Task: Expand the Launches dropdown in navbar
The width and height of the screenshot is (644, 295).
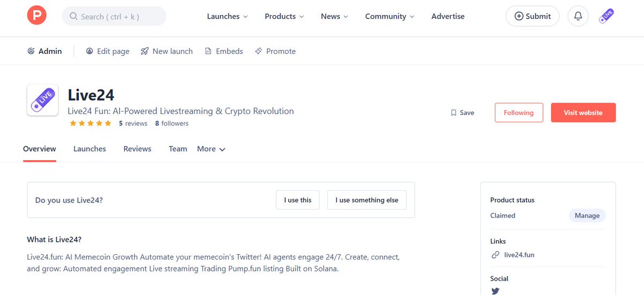Action: (228, 16)
